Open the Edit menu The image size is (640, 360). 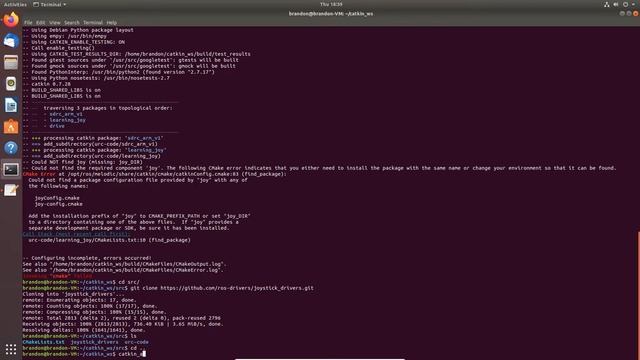click(x=40, y=23)
